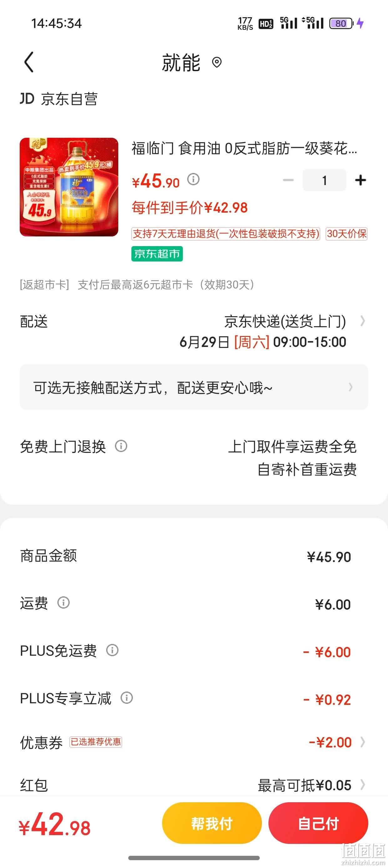Tap the JD logo next to 京东自营
Viewport: 388px width, 868px height.
27,99
